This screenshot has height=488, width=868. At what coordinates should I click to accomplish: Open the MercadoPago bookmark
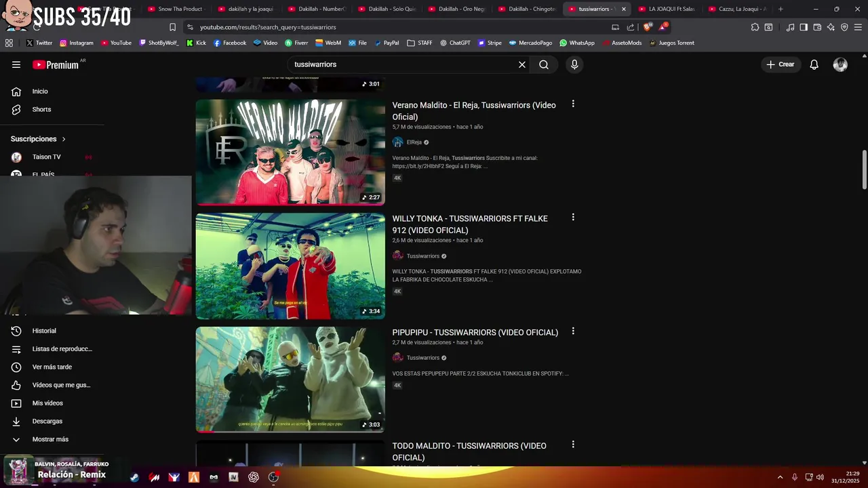530,43
